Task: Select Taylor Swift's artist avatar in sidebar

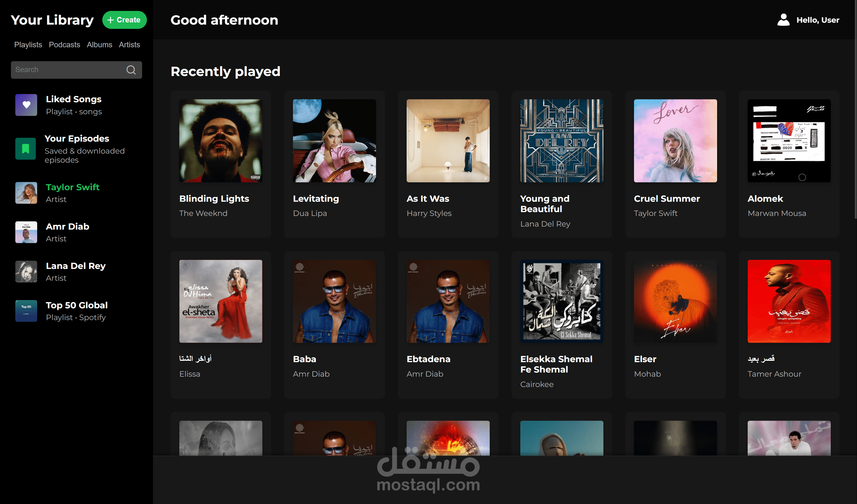Action: 26,192
